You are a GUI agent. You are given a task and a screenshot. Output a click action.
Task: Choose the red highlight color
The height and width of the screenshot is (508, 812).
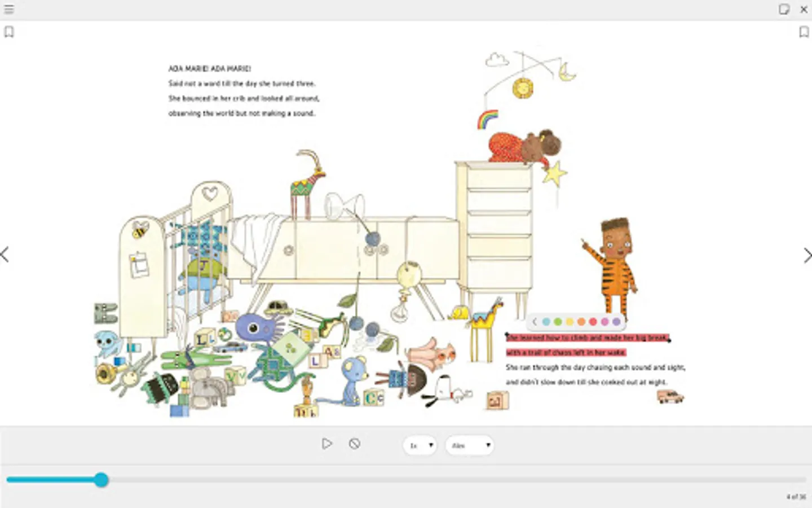click(593, 322)
